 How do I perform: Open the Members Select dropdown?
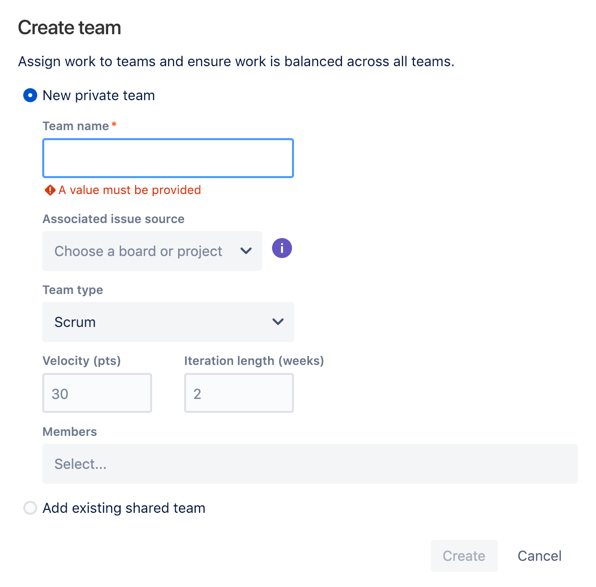(310, 464)
